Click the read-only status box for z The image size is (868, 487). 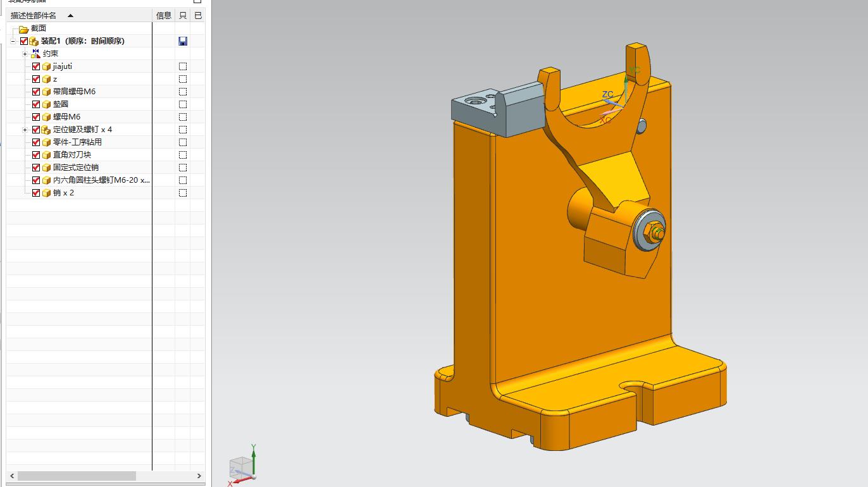click(x=183, y=79)
